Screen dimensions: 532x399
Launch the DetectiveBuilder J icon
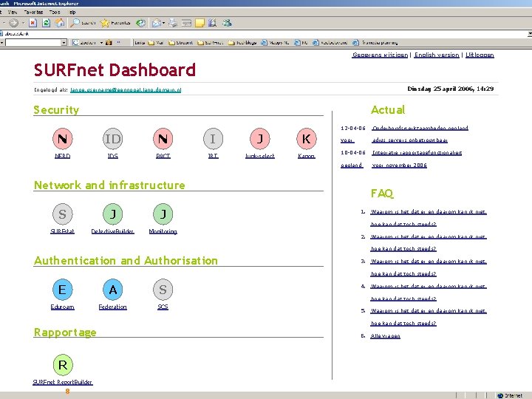click(x=112, y=214)
